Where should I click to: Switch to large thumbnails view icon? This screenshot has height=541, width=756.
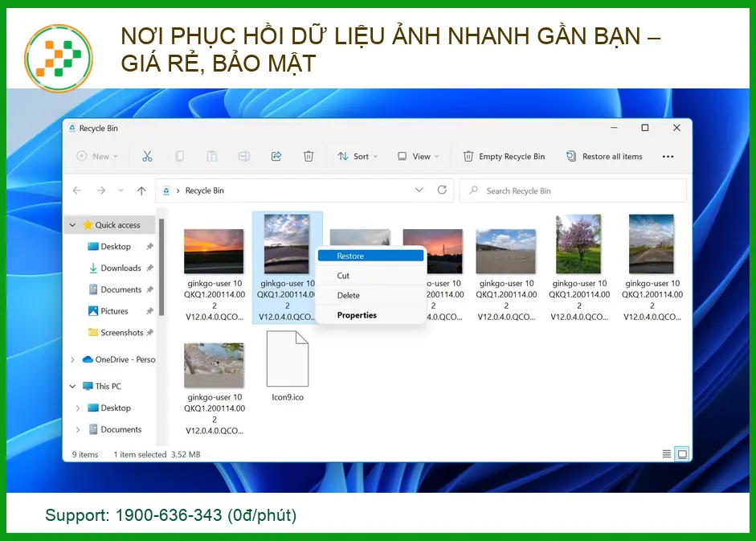point(682,454)
